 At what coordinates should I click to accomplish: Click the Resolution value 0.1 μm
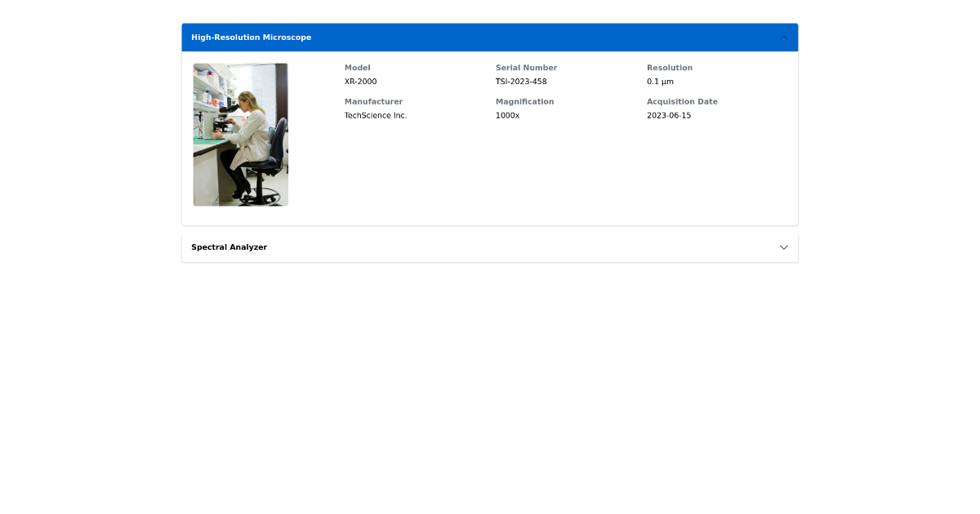click(x=660, y=82)
